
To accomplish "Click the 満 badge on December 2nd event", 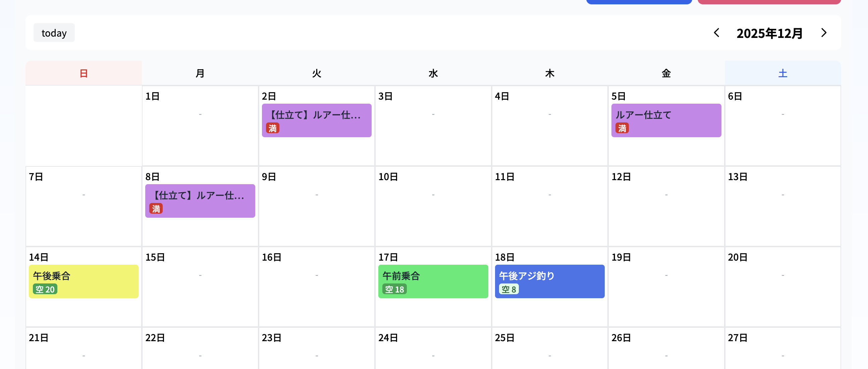I will coord(273,128).
